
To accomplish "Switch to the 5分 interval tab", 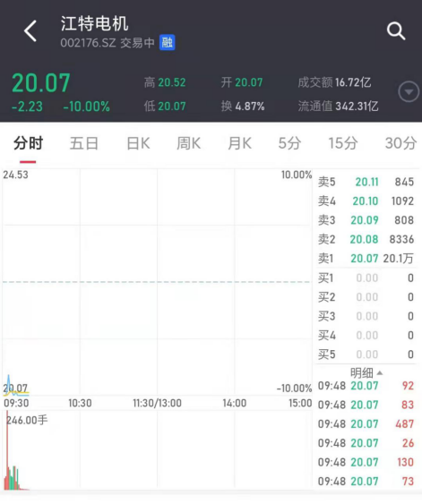I will (289, 143).
